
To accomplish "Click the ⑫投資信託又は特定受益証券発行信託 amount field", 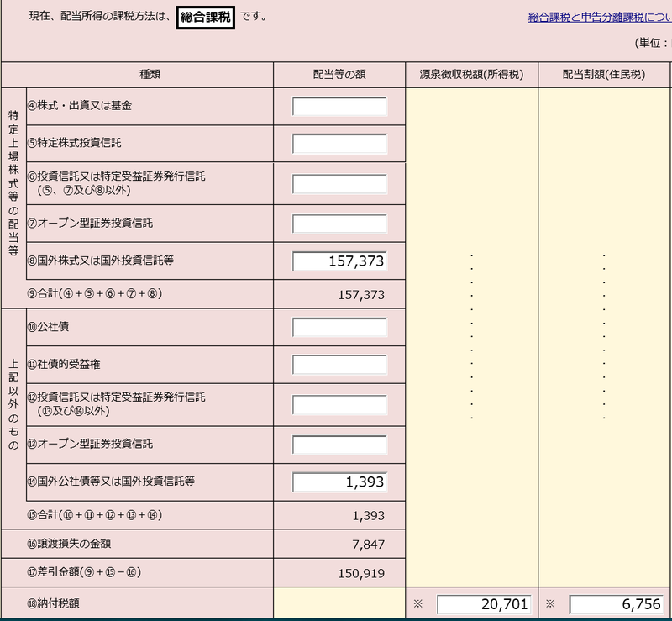I will (339, 405).
